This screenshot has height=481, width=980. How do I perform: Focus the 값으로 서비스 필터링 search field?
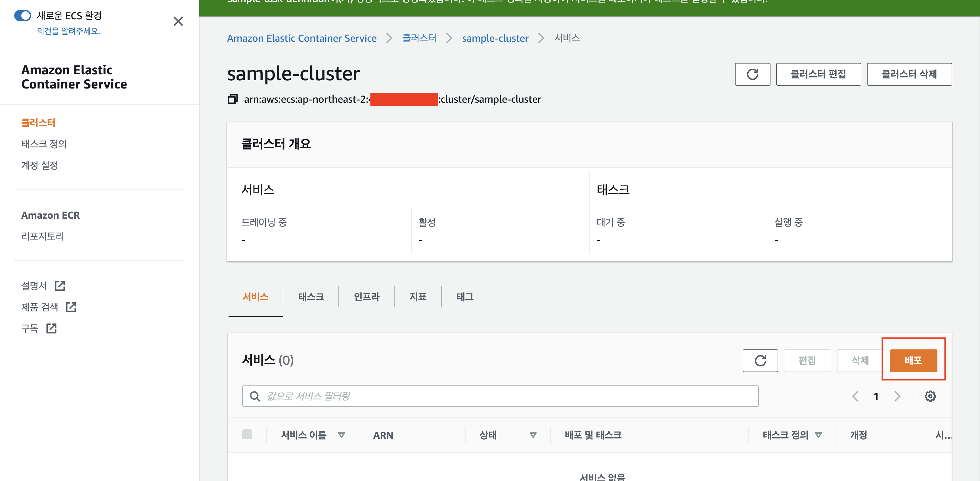pyautogui.click(x=500, y=396)
